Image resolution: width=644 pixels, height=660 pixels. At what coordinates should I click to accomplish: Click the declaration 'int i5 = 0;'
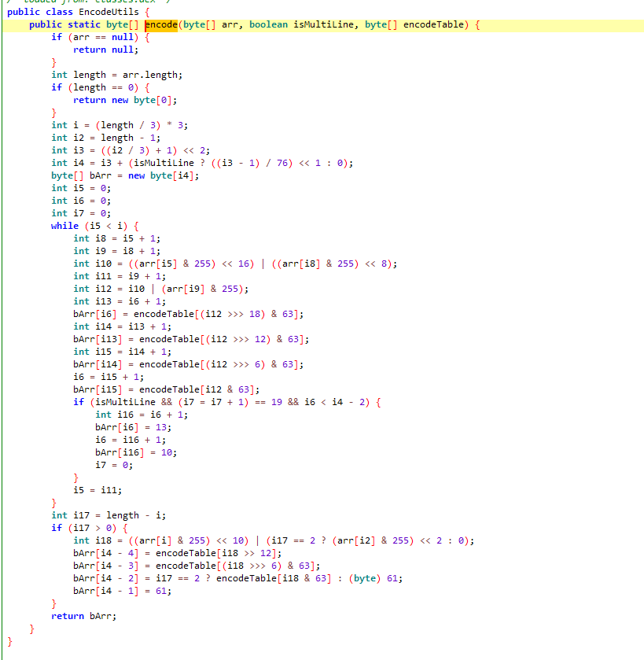coord(81,188)
